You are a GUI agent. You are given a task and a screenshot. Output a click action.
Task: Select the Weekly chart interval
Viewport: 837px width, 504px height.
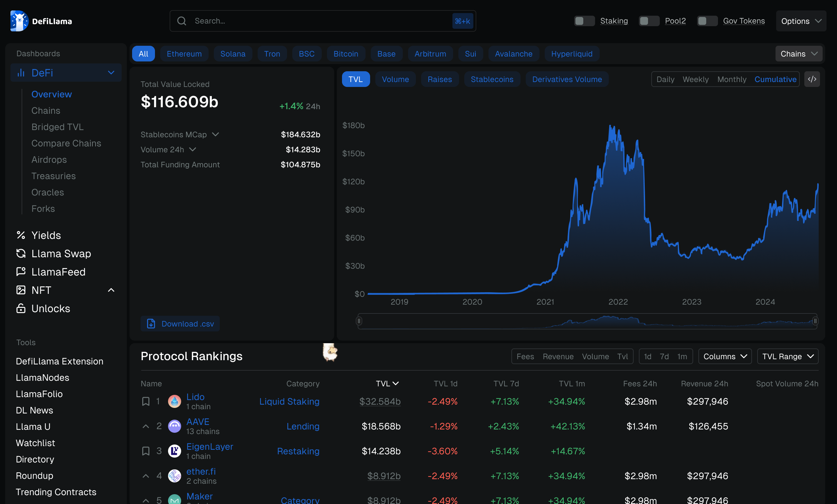point(695,79)
